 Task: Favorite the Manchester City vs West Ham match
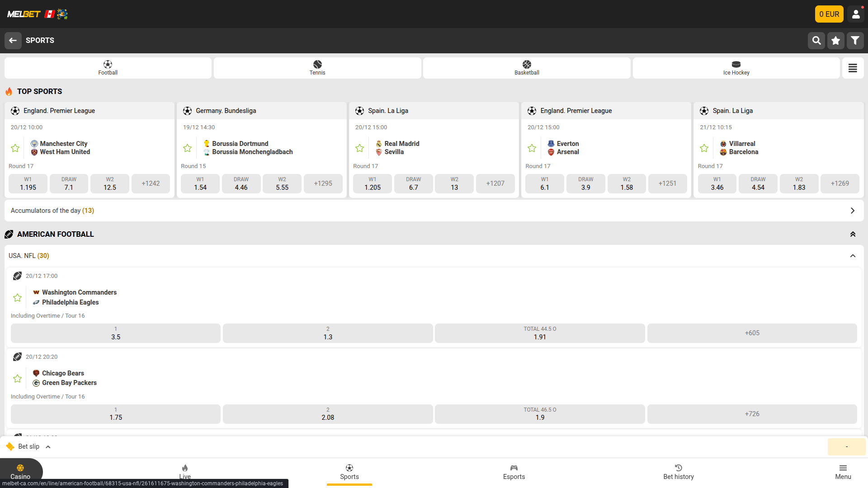pyautogui.click(x=15, y=148)
